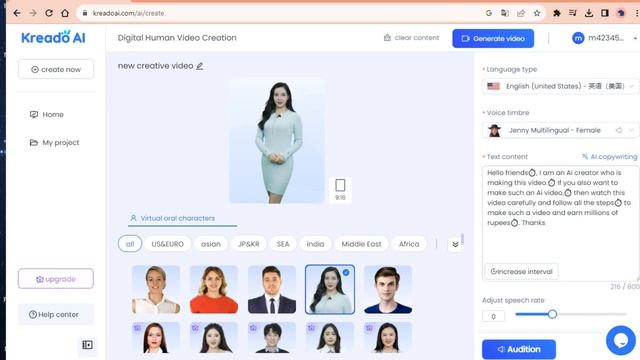Select the young man in blue shirt avatar
The width and height of the screenshot is (640, 360).
[x=388, y=289]
